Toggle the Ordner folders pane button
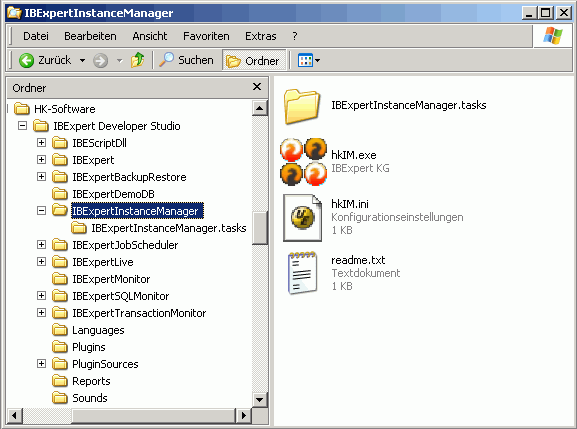This screenshot has height=429, width=577. (254, 60)
